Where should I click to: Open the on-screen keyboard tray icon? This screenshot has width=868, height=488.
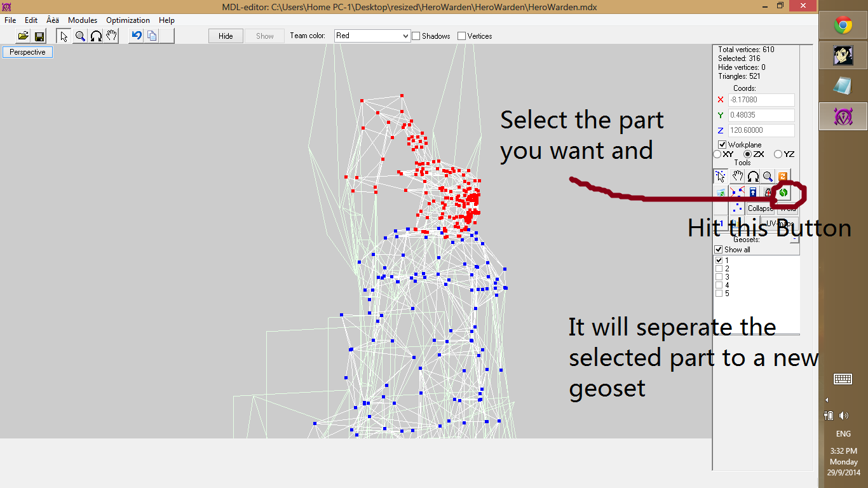(x=843, y=379)
